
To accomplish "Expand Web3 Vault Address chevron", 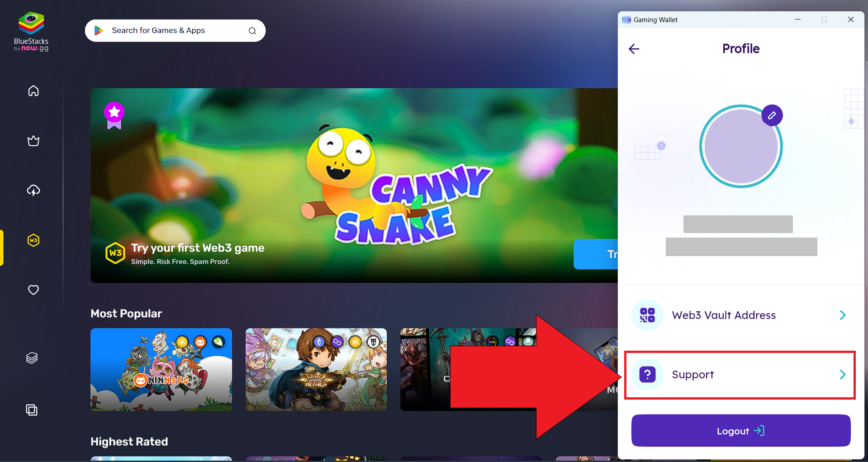I will [843, 315].
